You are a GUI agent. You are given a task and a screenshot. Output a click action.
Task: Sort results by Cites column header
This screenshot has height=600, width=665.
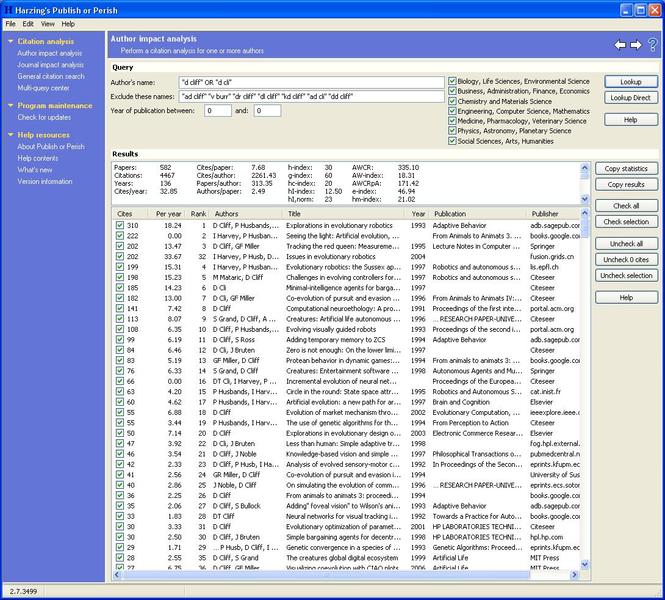[130, 214]
